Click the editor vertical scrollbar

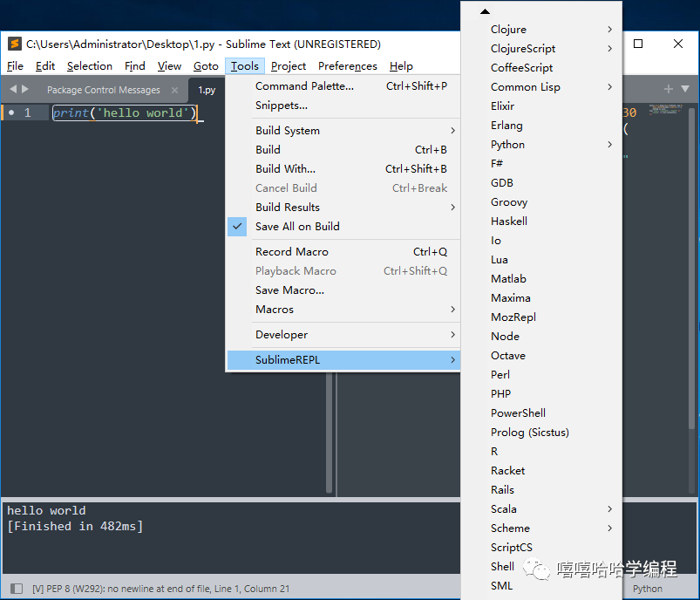click(x=692, y=268)
